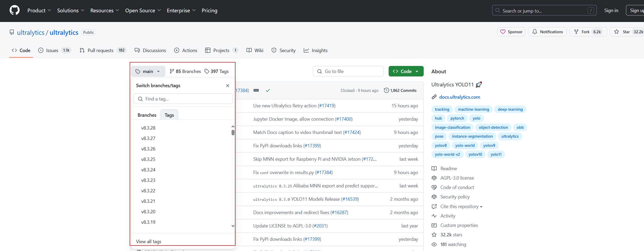Click the yolo11 topic tag
644x251 pixels.
(x=496, y=154)
